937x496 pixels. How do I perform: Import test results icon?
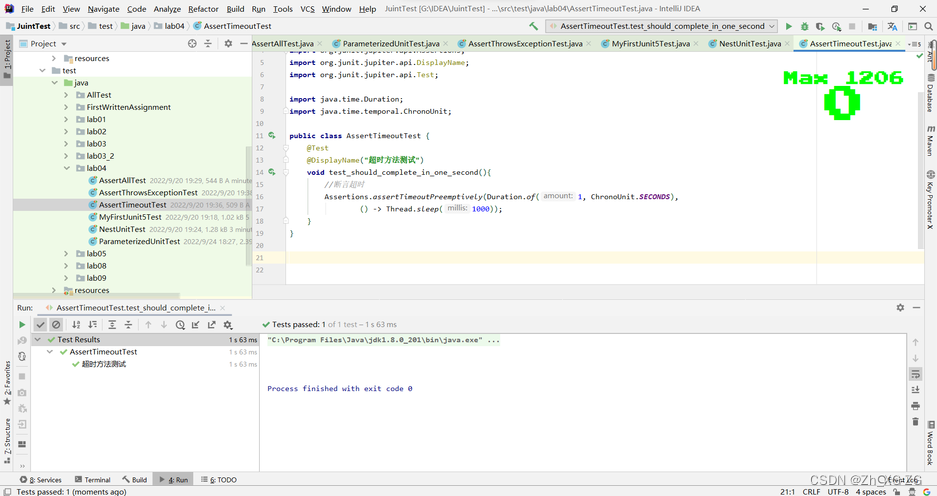click(195, 324)
